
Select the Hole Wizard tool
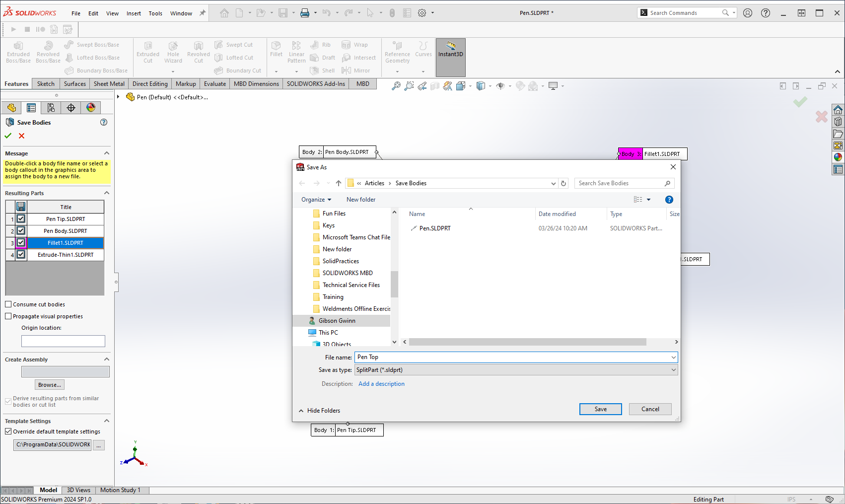tap(173, 52)
